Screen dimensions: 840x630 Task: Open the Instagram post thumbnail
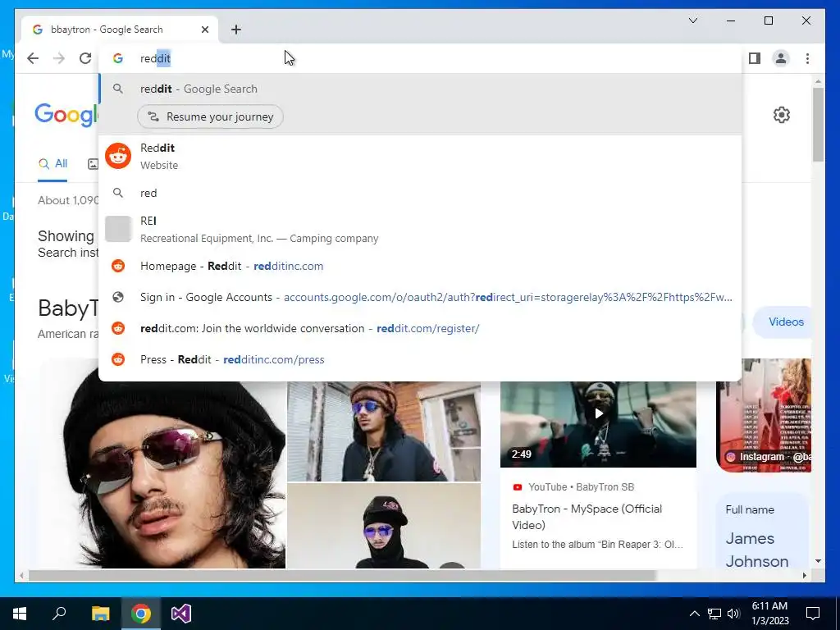pos(764,416)
